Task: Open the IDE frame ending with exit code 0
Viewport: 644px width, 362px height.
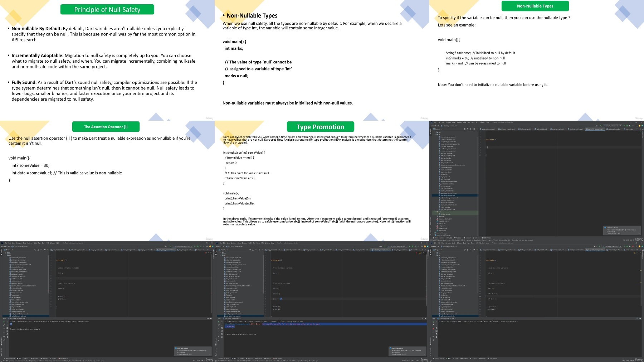Action: (107, 301)
